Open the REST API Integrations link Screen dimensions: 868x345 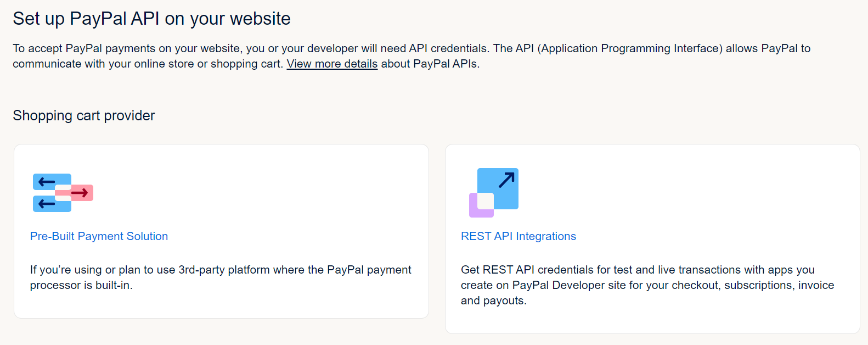518,236
